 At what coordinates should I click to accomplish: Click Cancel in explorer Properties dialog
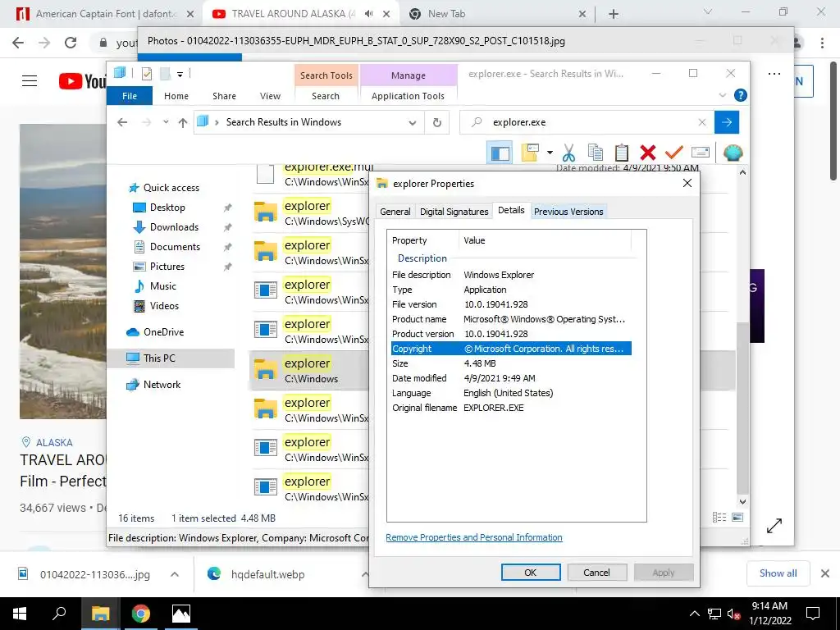click(x=597, y=572)
